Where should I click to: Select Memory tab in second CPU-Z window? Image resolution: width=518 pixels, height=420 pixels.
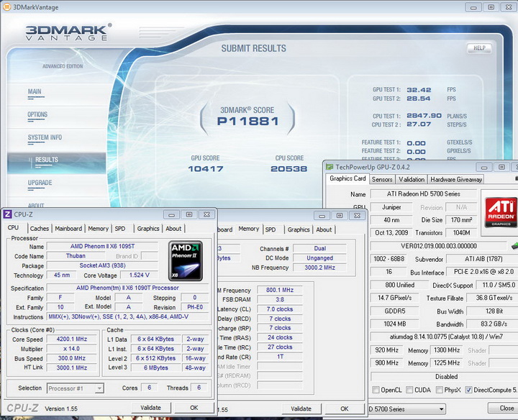coord(249,229)
